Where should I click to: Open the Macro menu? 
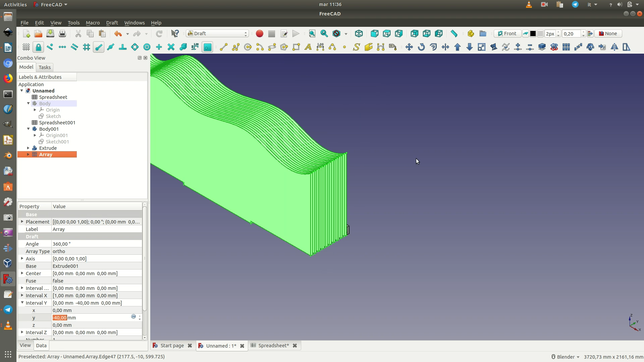tap(93, 23)
